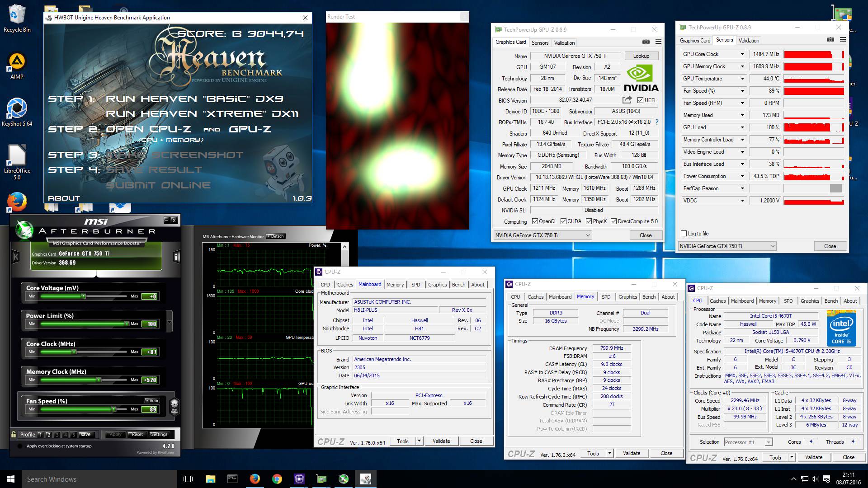The height and width of the screenshot is (488, 868).
Task: Toggle the UEFI checkbox in GPU-Z
Action: (x=640, y=100)
